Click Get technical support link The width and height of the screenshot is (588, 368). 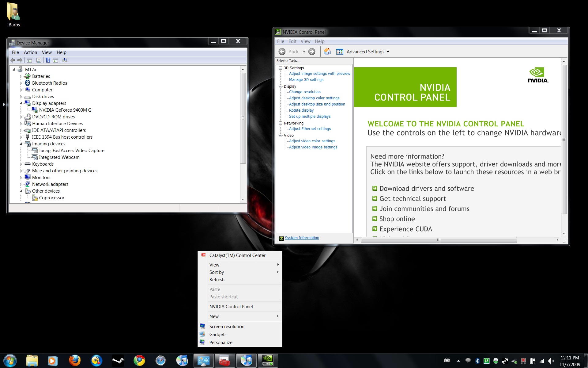coord(413,199)
